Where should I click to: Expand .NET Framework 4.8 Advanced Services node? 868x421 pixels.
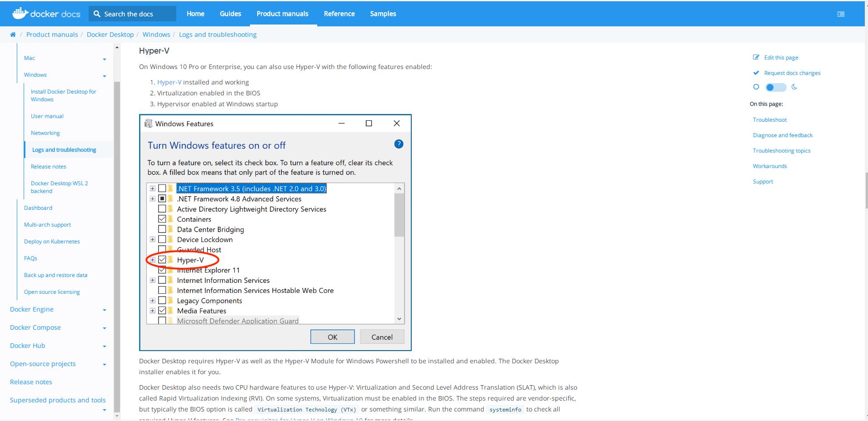pos(153,198)
